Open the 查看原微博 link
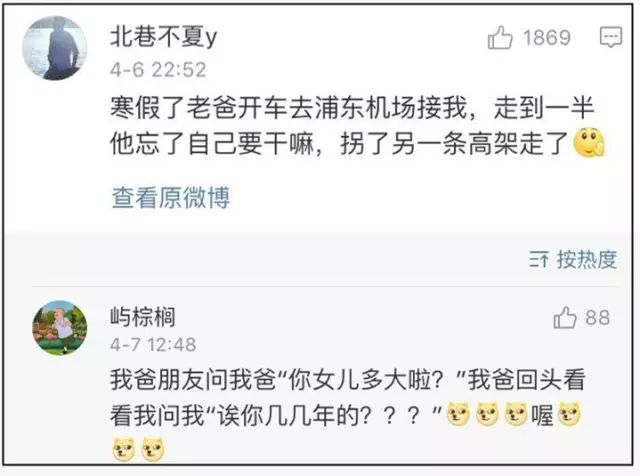640x476 pixels. click(171, 198)
